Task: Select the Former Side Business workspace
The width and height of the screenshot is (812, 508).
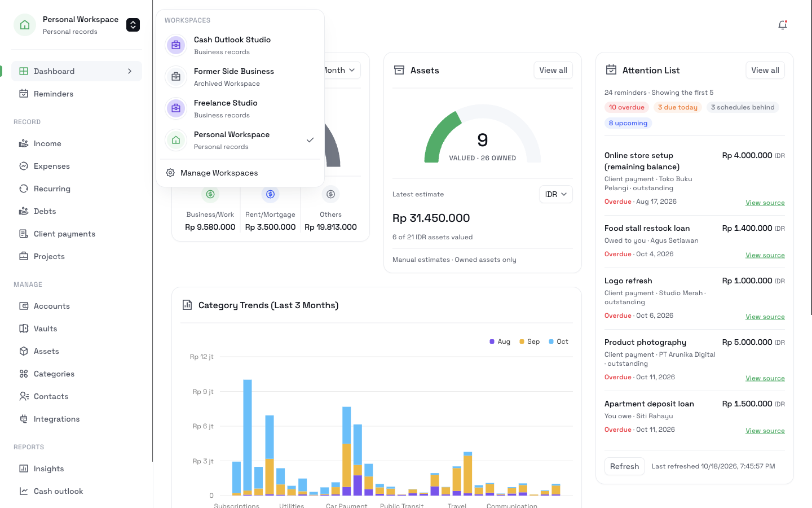Action: [240, 77]
